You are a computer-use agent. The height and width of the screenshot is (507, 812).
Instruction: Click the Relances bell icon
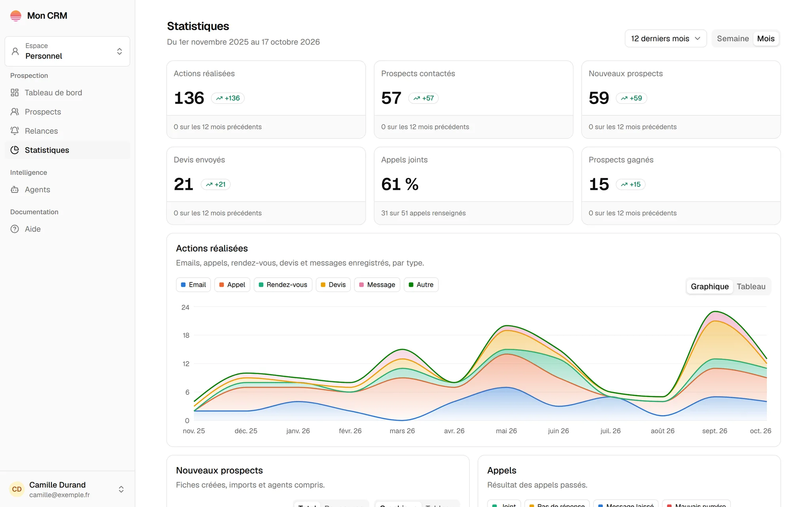[x=15, y=131]
